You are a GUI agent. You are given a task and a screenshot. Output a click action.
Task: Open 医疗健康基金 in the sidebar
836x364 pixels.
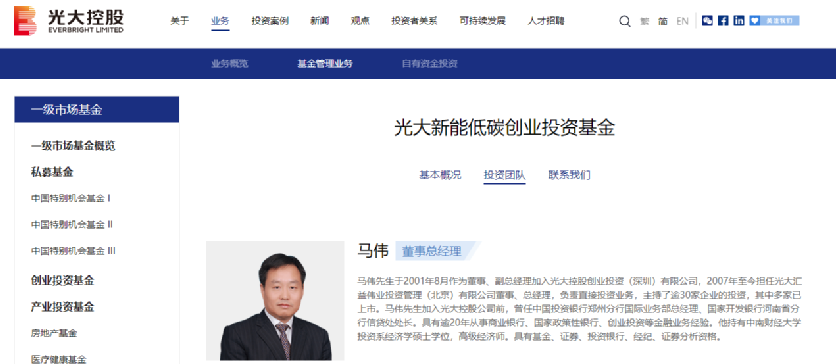point(58,359)
